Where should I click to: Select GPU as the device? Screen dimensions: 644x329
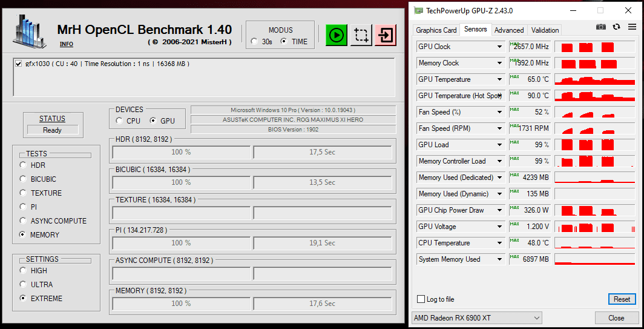coord(153,121)
